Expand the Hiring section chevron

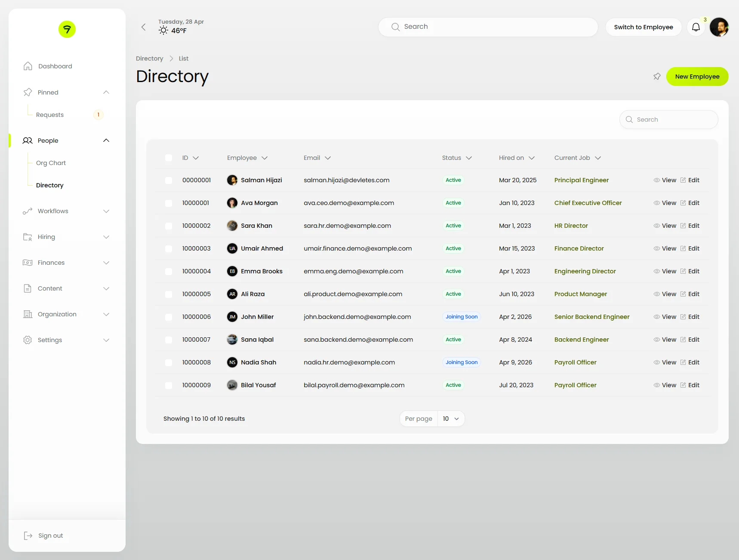pos(106,237)
